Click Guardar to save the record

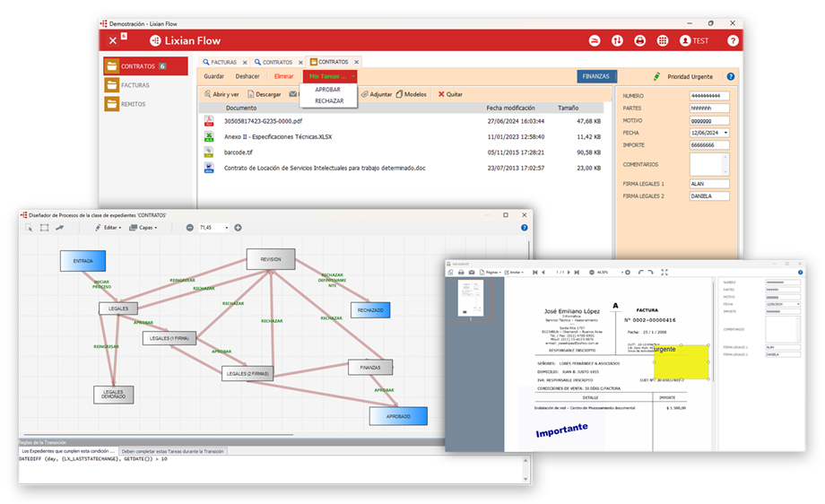pos(213,76)
